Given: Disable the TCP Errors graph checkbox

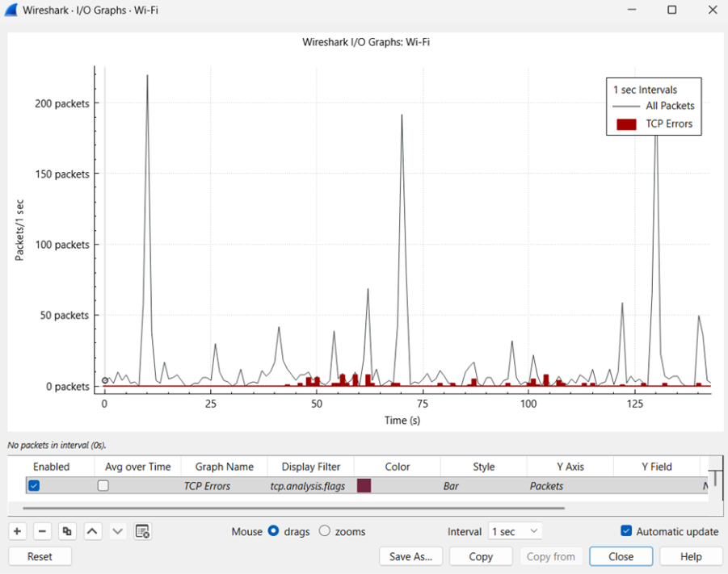Looking at the screenshot, I should (x=34, y=486).
